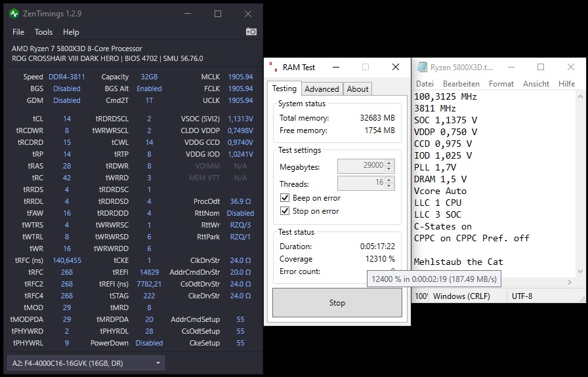Click UTF-8 encoding in Notepad status bar
588x377 pixels.
(x=522, y=296)
